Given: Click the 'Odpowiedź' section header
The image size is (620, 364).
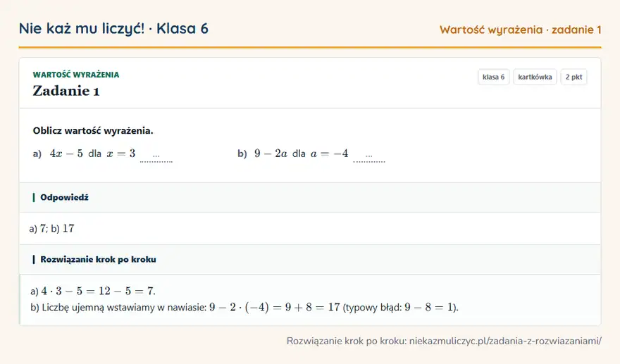Looking at the screenshot, I should (x=310, y=197).
